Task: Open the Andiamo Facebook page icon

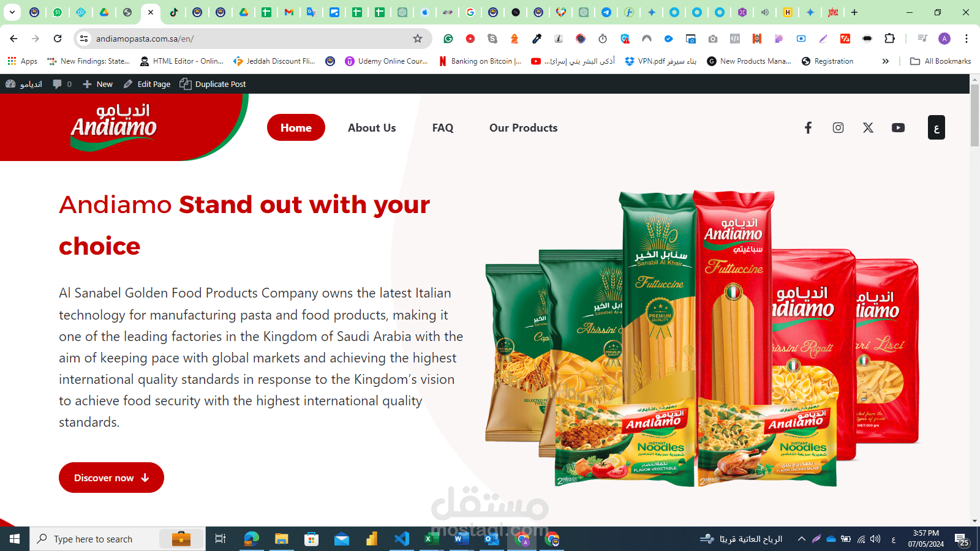Action: point(808,127)
